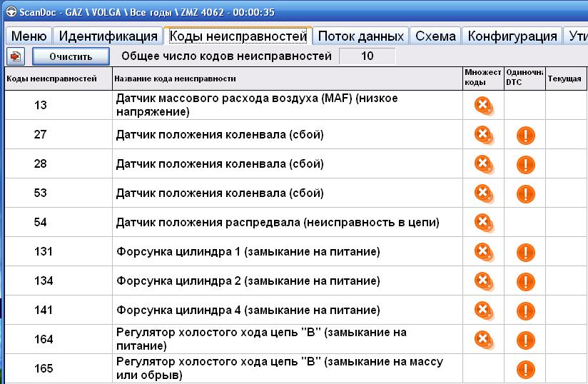Click single DTC warning icon for code 164
The height and width of the screenshot is (384, 588).
pos(525,340)
